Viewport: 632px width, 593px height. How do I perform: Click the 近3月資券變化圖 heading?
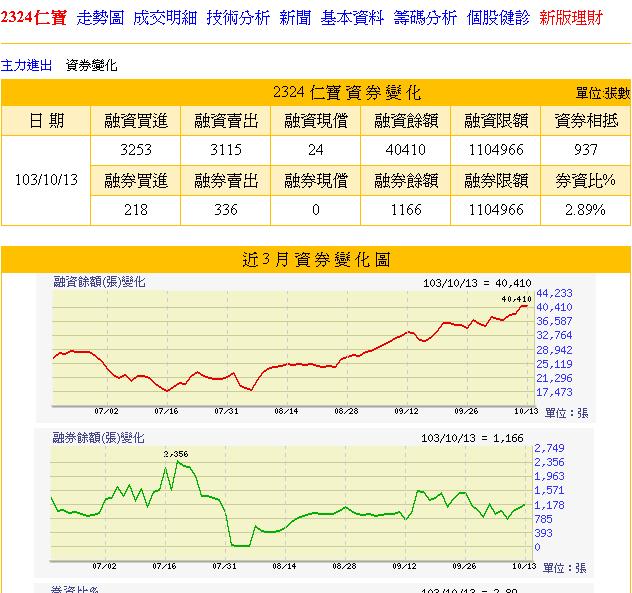point(316,260)
